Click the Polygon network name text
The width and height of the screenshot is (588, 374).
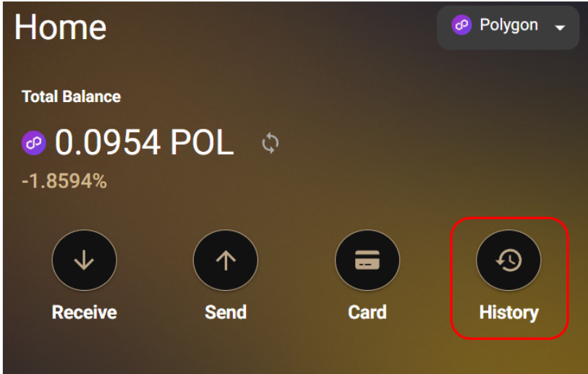509,25
